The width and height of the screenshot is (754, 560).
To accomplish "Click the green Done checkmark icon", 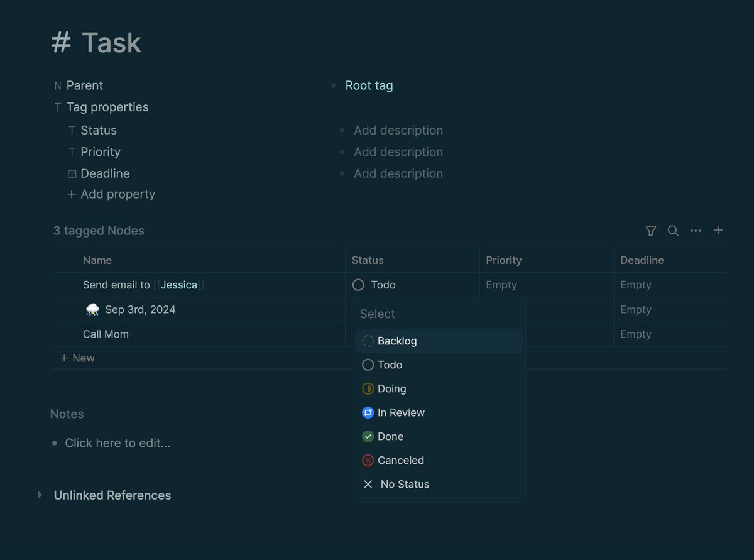I will pos(368,436).
